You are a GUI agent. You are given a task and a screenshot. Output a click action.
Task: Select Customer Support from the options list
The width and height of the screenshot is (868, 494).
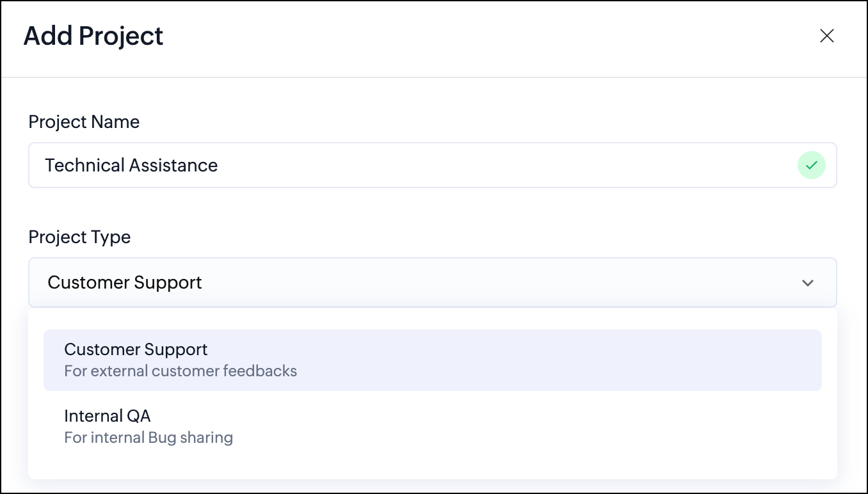(x=432, y=360)
